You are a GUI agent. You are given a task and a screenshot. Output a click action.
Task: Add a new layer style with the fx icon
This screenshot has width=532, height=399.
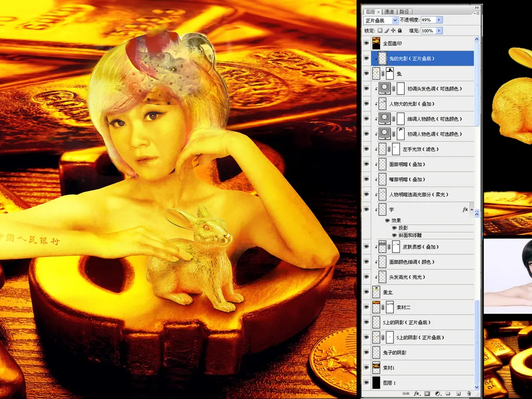(x=417, y=393)
